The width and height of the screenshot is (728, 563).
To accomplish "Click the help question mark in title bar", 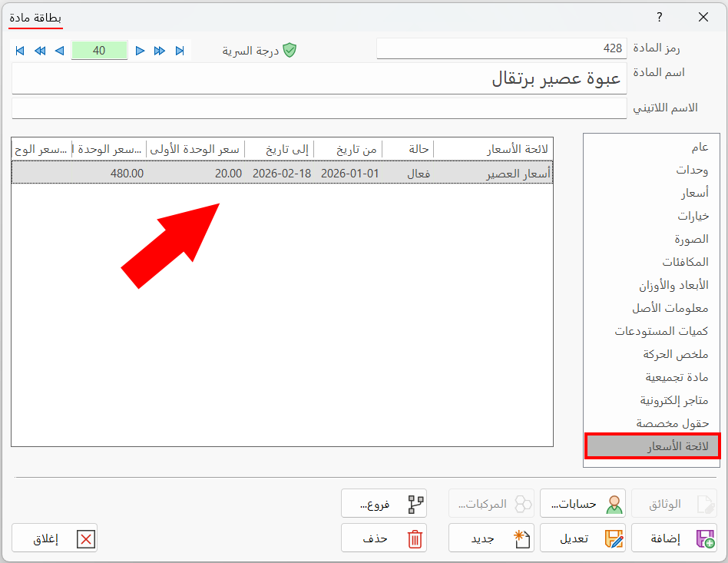I will (x=660, y=17).
